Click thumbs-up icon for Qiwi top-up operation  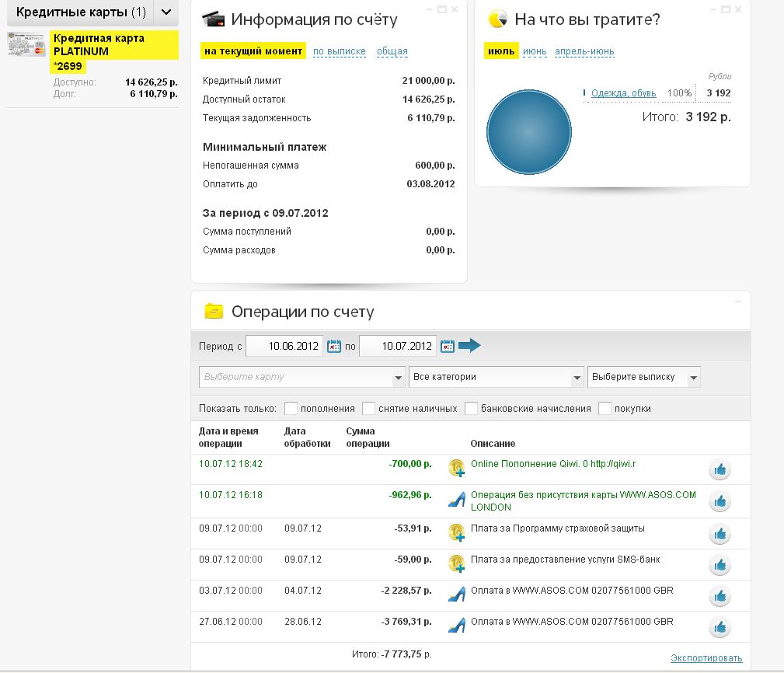720,469
